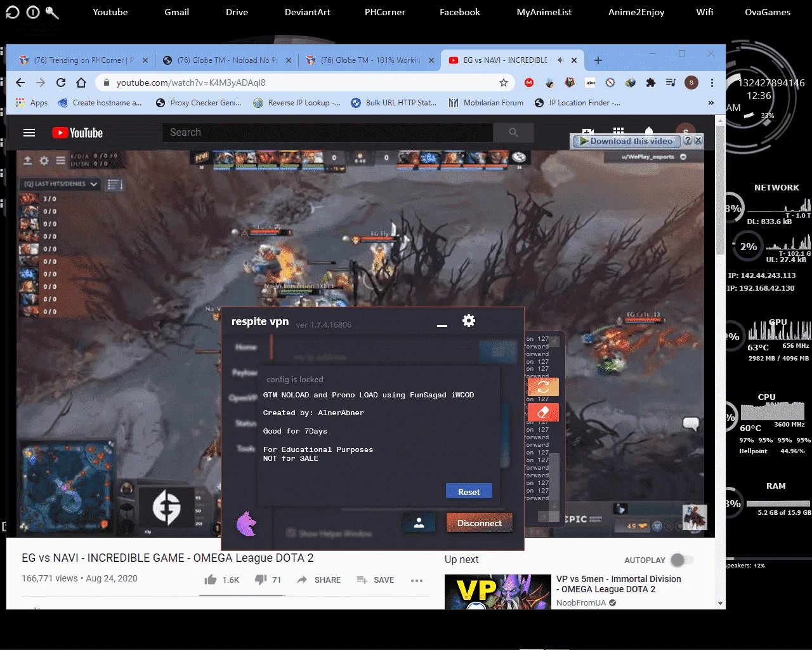Open the Youtube desktop shortcut in top bar
Viewport: 812px width, 650px height.
(110, 12)
